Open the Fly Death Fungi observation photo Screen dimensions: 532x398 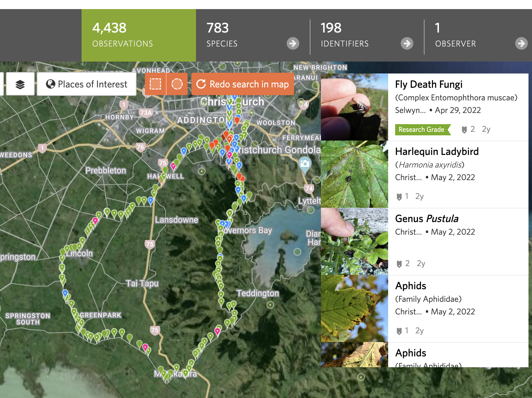pos(355,107)
